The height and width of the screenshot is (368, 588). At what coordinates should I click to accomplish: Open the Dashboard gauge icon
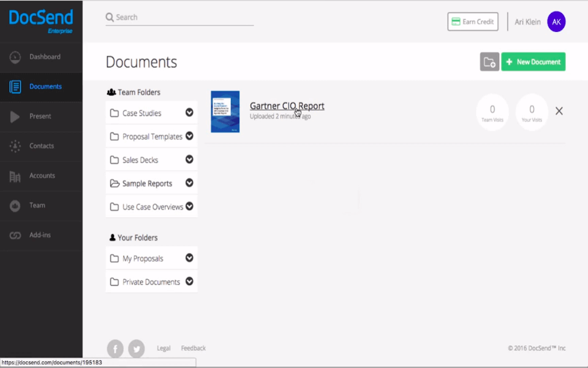coord(15,57)
